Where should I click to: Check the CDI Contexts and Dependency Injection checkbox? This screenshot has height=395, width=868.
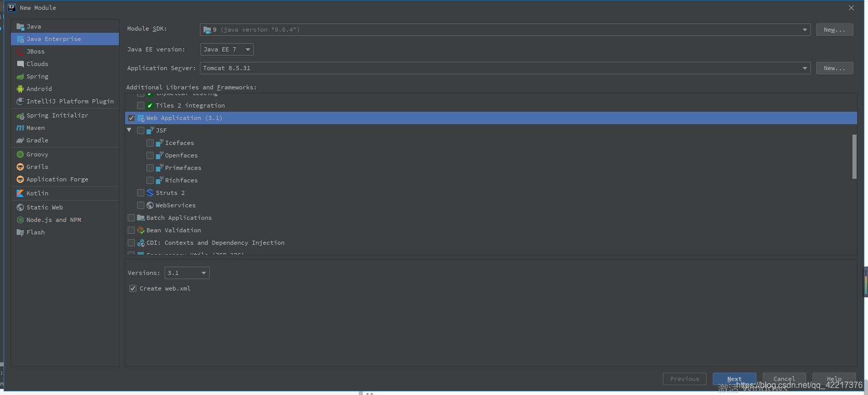(x=131, y=243)
